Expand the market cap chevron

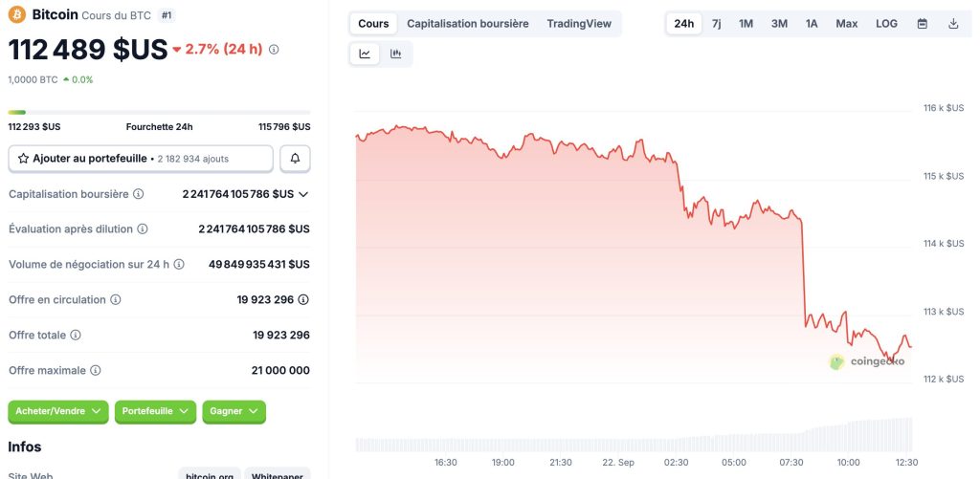pyautogui.click(x=303, y=194)
